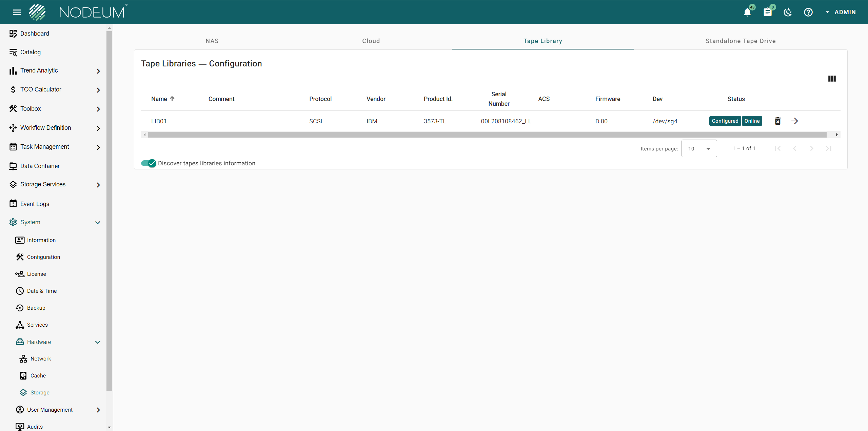Delete the LIB01 tape library

click(x=778, y=121)
